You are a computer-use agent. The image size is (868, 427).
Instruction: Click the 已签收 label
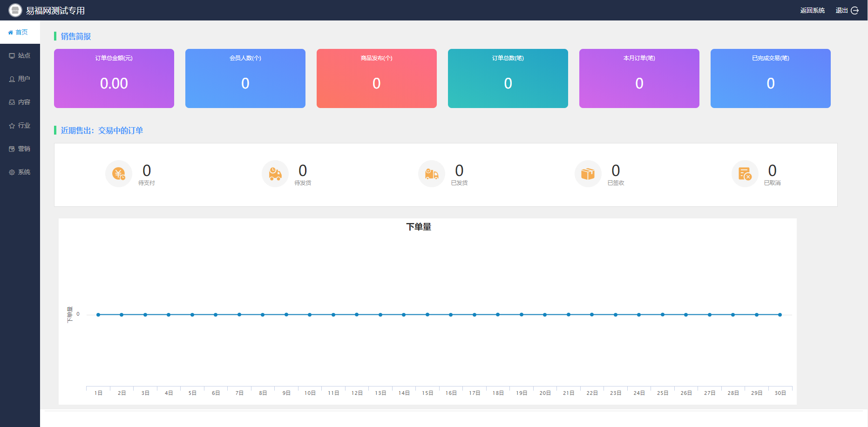tap(616, 183)
